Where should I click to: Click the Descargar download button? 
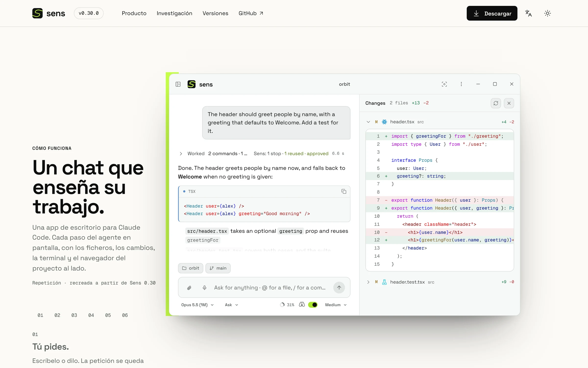pyautogui.click(x=492, y=13)
